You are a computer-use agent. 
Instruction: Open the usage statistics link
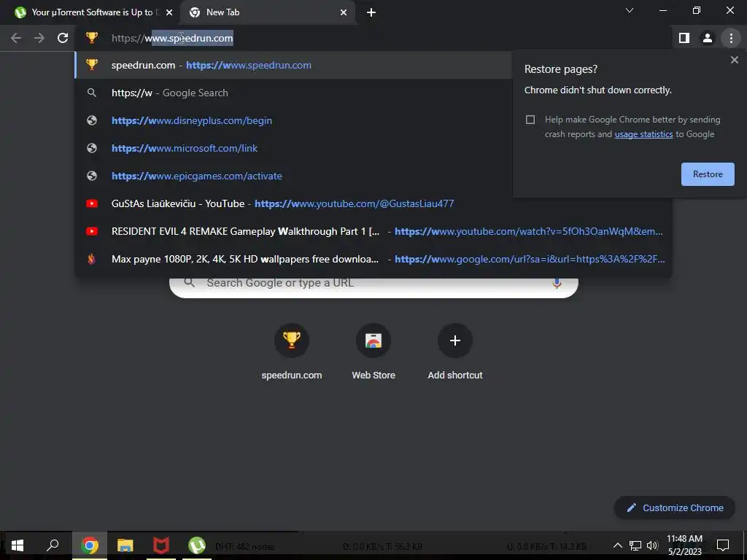click(x=643, y=134)
